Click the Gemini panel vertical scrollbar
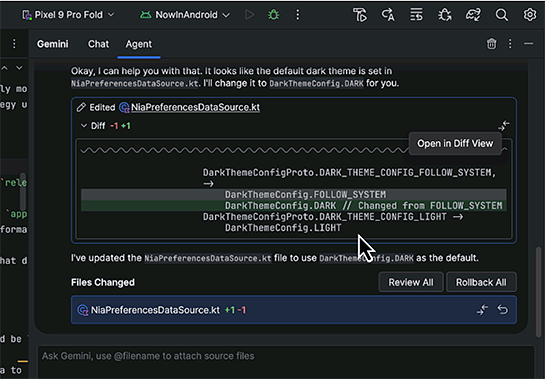The width and height of the screenshot is (545, 379). 538,292
